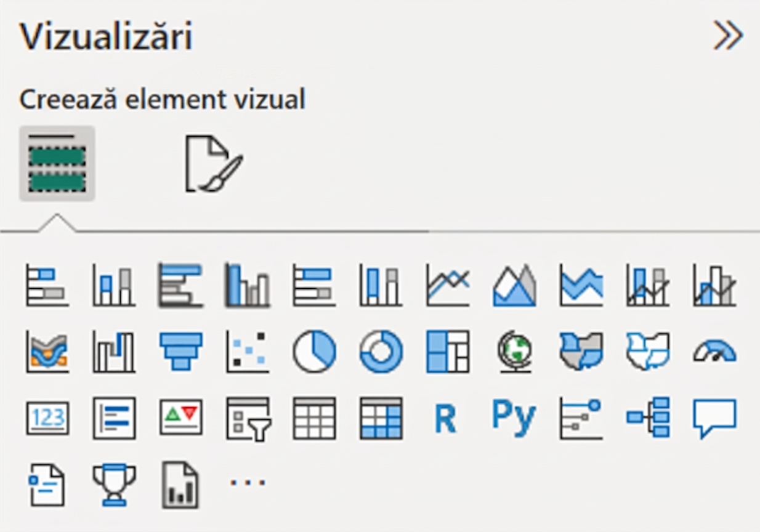
Task: Insert a card visual with 123
Action: tap(47, 418)
